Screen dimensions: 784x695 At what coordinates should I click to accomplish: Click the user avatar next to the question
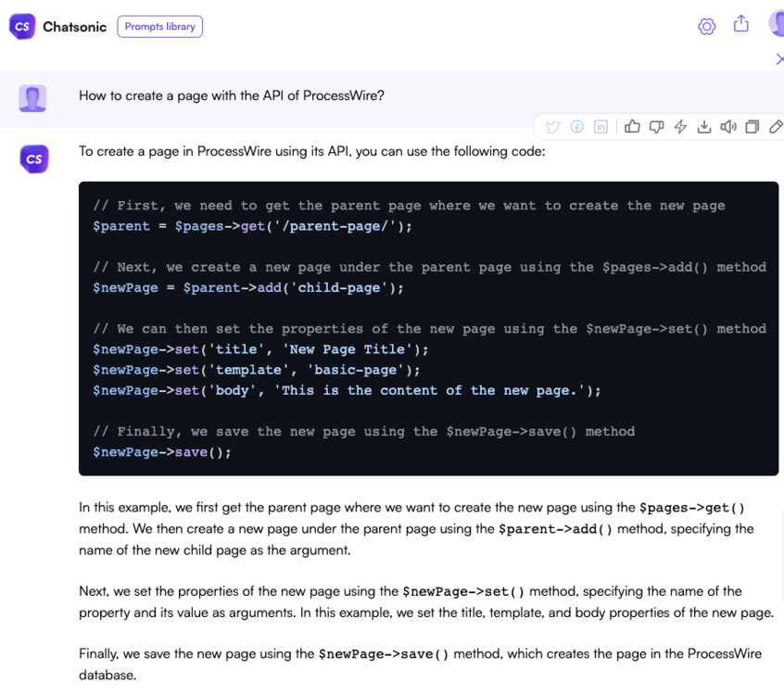(32, 95)
